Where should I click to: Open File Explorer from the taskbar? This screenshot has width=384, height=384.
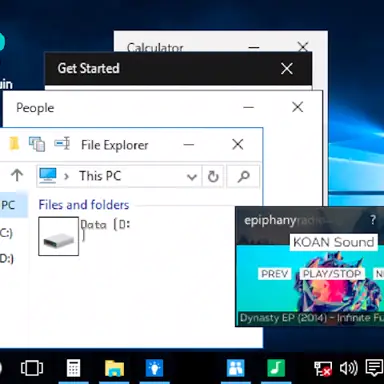pos(114,368)
